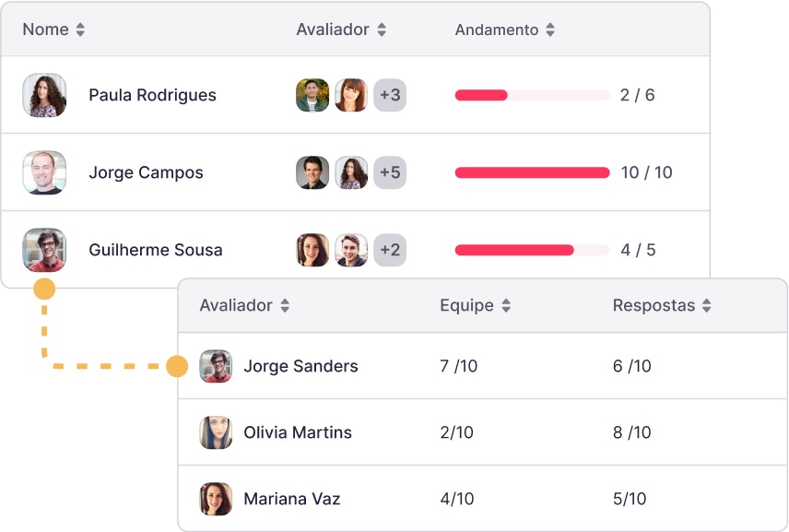Show the +5 additional evaluators
The height and width of the screenshot is (532, 789).
click(390, 172)
